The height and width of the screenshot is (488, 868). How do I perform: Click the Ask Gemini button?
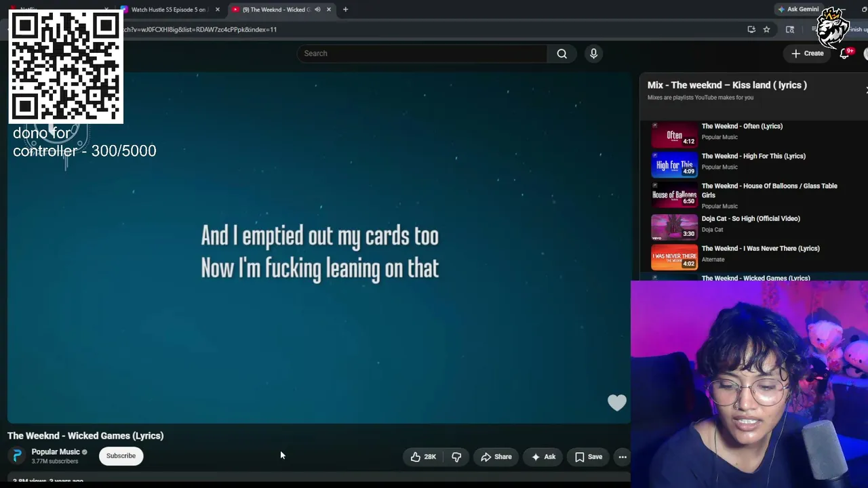tap(798, 9)
